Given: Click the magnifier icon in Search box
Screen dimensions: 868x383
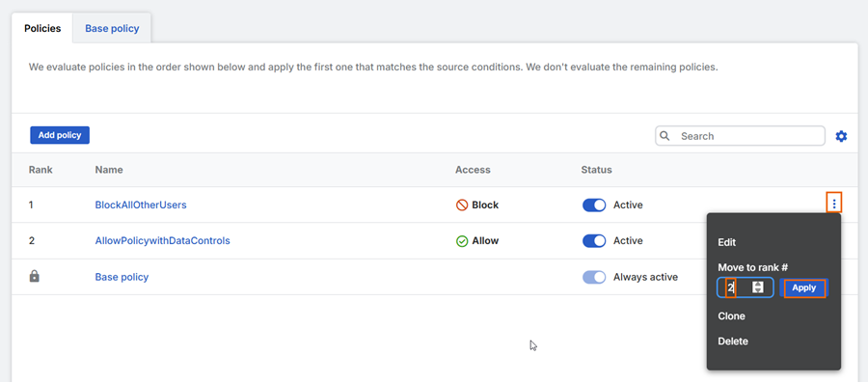Looking at the screenshot, I should [x=665, y=136].
